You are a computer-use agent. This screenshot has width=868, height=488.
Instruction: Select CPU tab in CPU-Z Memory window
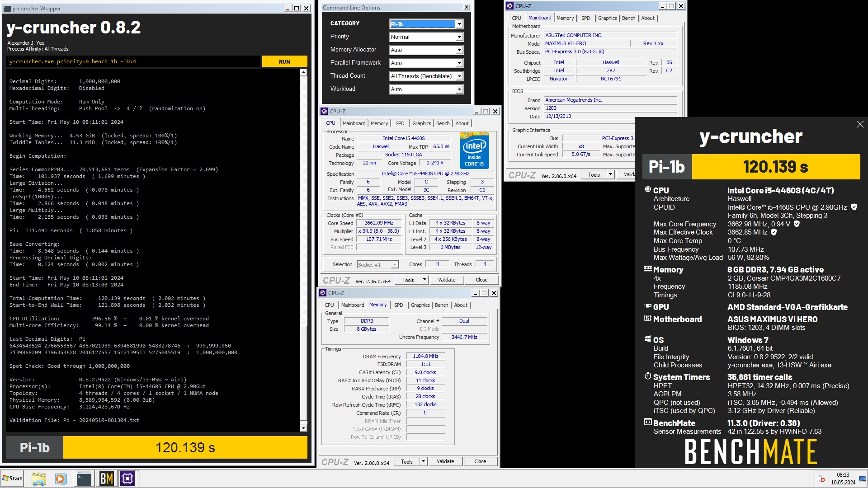click(x=330, y=305)
